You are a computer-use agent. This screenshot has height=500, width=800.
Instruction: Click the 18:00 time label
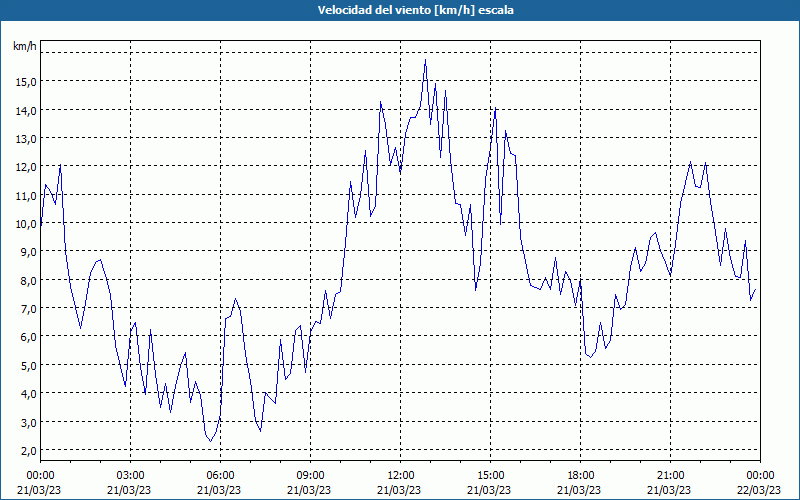(580, 476)
